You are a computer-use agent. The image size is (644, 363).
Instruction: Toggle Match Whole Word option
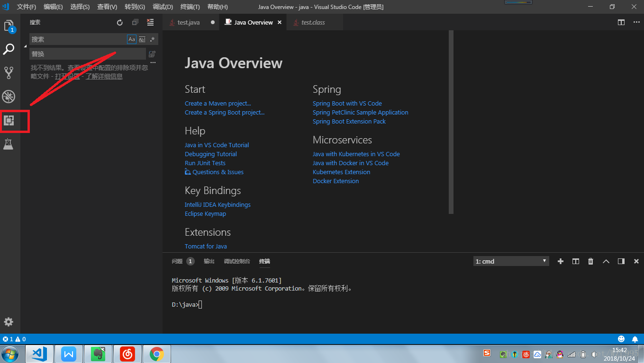pyautogui.click(x=142, y=39)
